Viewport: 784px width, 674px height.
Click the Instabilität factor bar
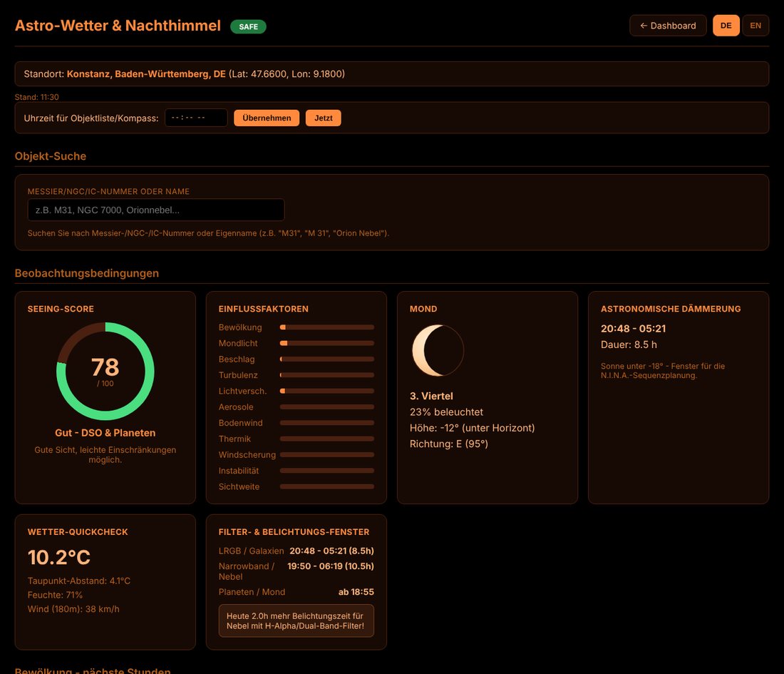(327, 470)
